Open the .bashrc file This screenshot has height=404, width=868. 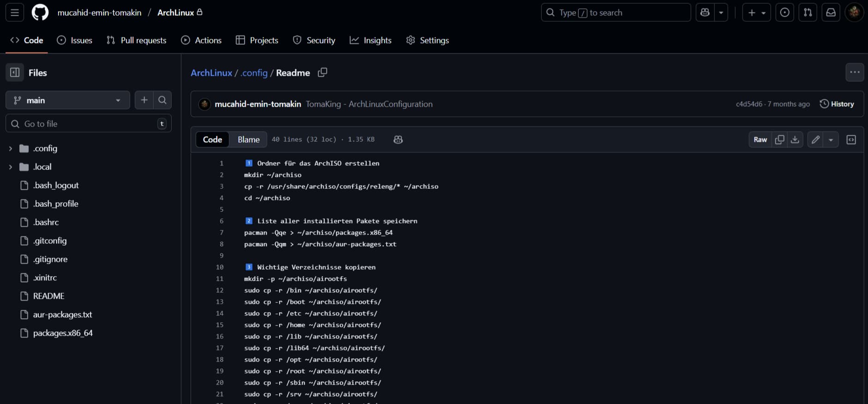(x=46, y=222)
